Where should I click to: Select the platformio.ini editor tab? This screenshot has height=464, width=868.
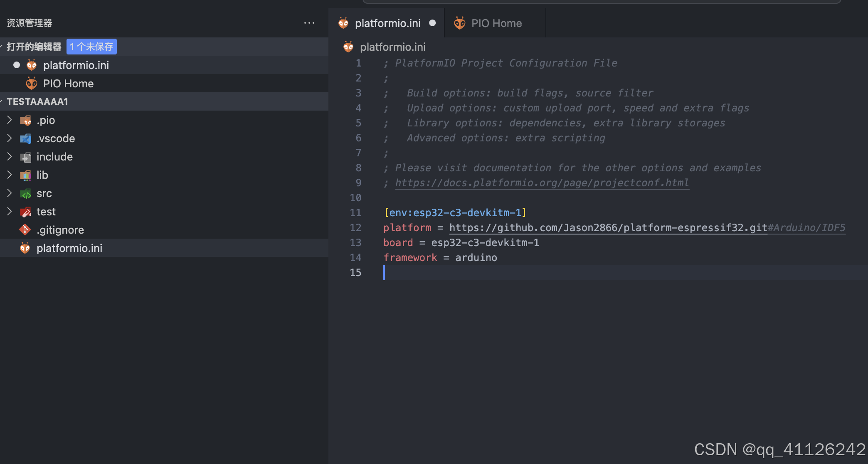(387, 23)
